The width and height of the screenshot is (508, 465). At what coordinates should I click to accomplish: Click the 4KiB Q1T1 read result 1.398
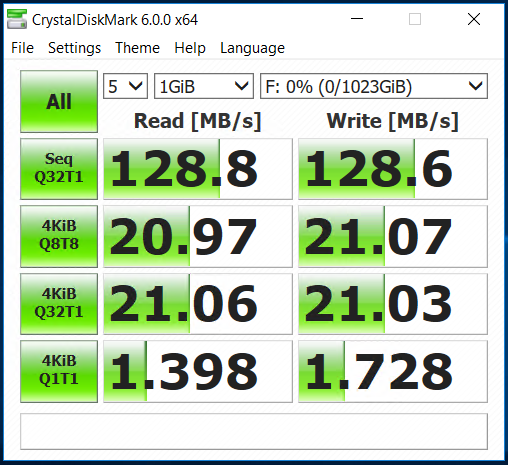click(x=198, y=371)
